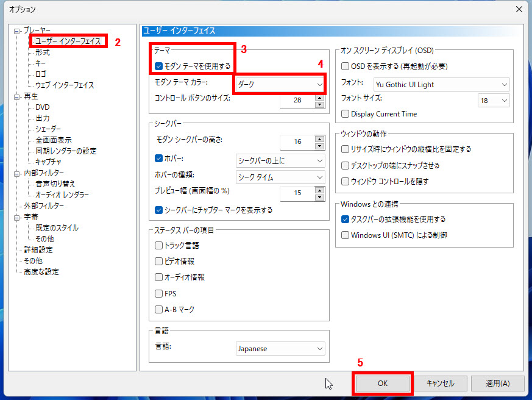Open 高度な設定 in the tree
Screen dimensions: 532x400
click(x=41, y=272)
